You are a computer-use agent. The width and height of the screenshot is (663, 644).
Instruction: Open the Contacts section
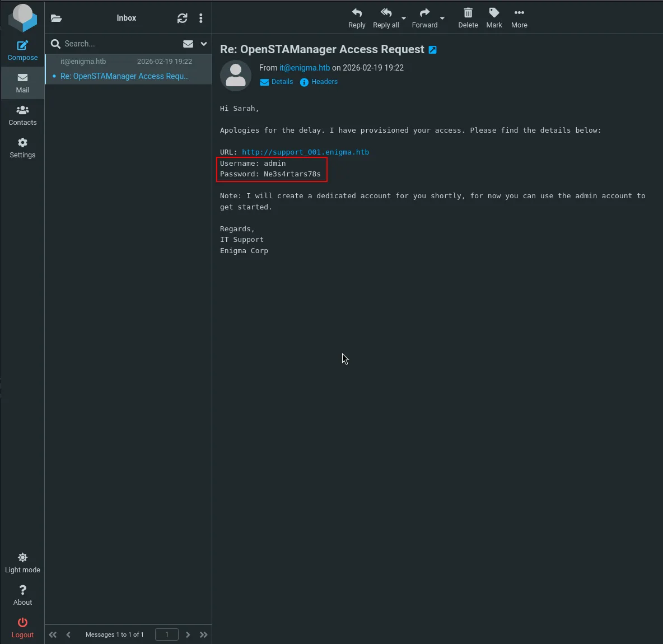click(x=22, y=116)
